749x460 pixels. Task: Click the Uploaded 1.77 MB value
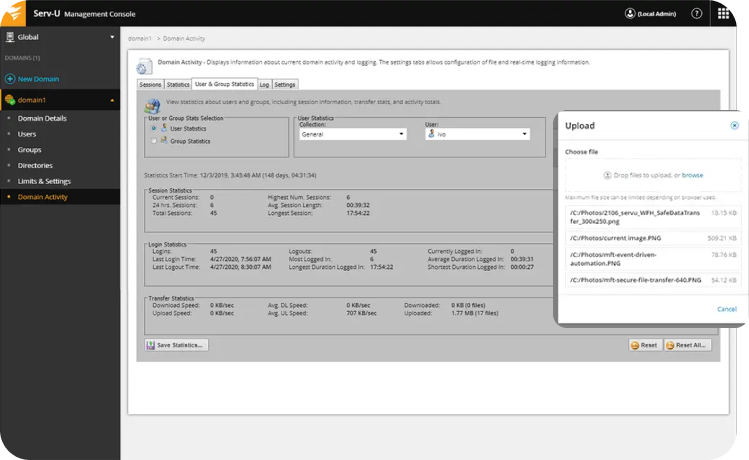coord(475,313)
